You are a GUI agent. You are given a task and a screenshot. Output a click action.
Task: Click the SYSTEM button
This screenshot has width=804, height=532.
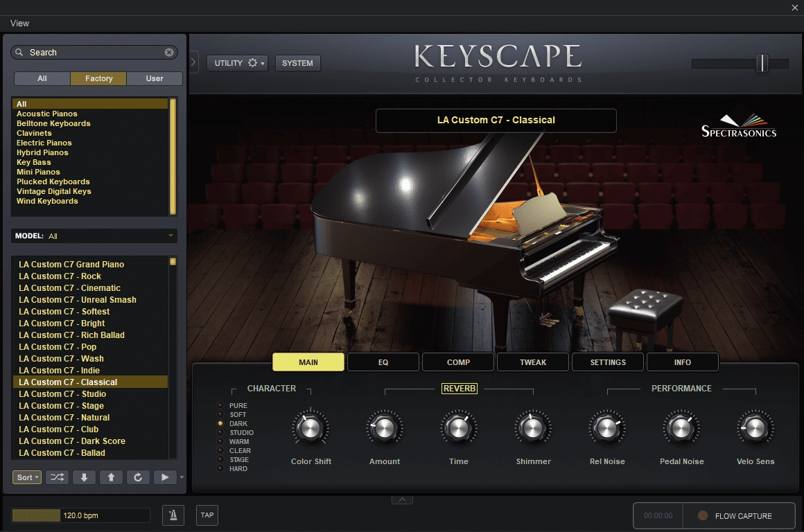coord(297,63)
